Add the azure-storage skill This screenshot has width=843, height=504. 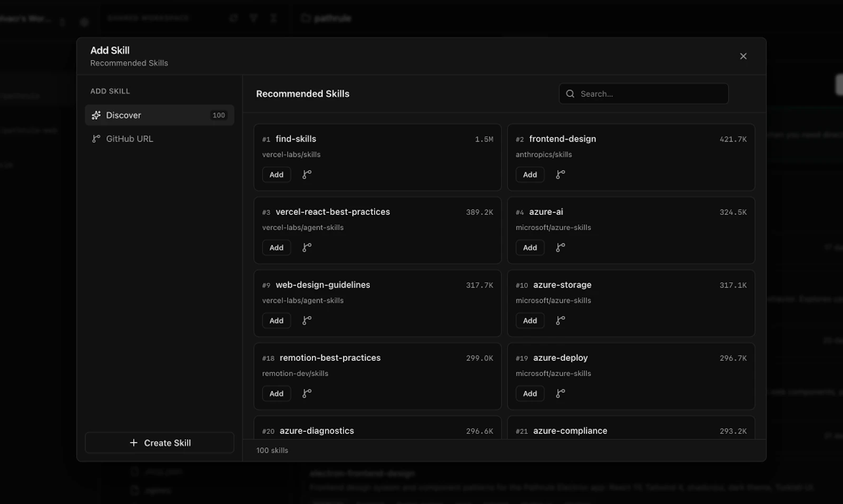point(530,320)
